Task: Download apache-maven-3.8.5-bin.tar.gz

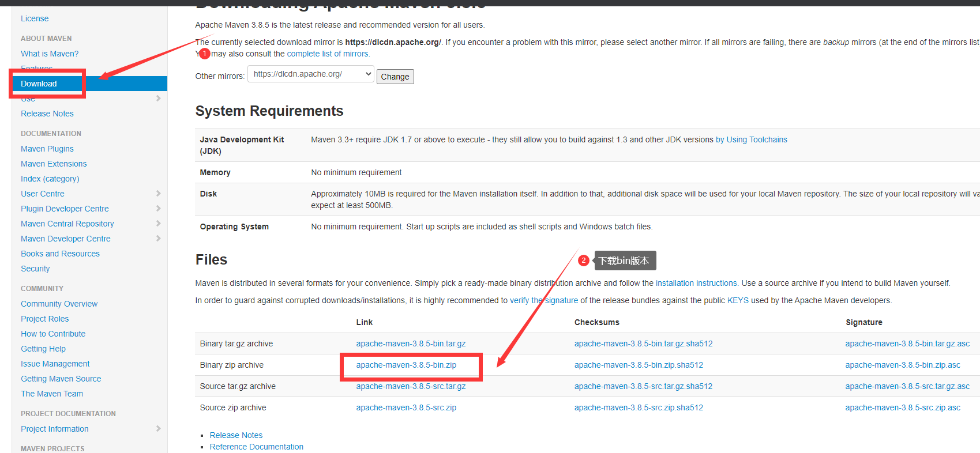Action: [411, 343]
